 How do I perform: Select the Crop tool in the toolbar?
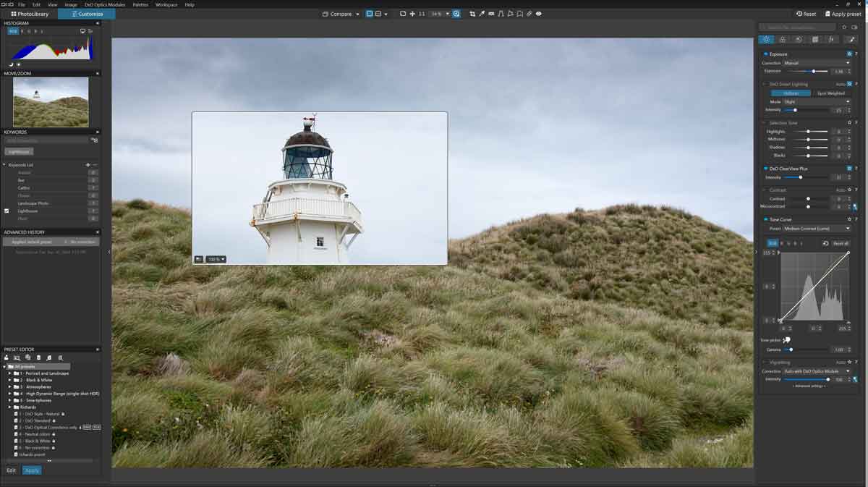click(x=472, y=14)
